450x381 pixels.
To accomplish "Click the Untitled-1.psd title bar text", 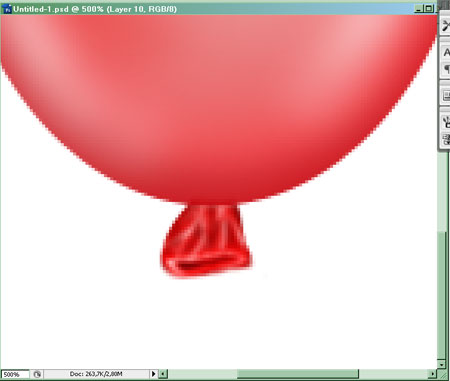I will tap(95, 9).
